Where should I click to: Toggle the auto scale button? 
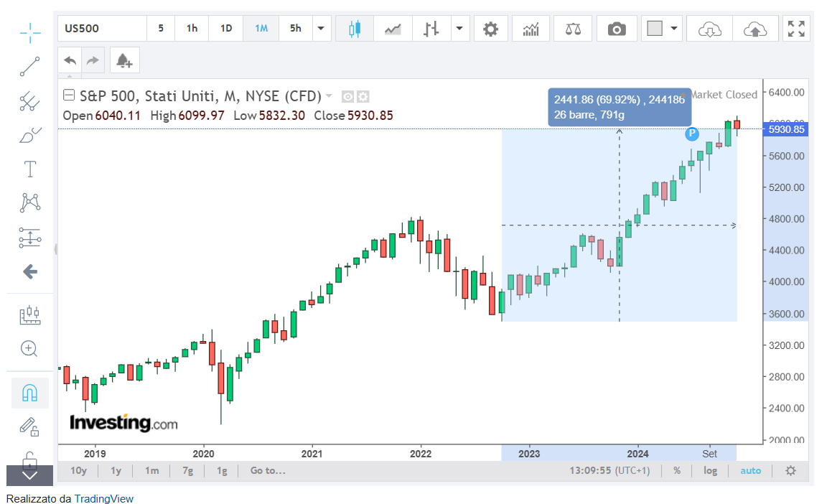(751, 470)
